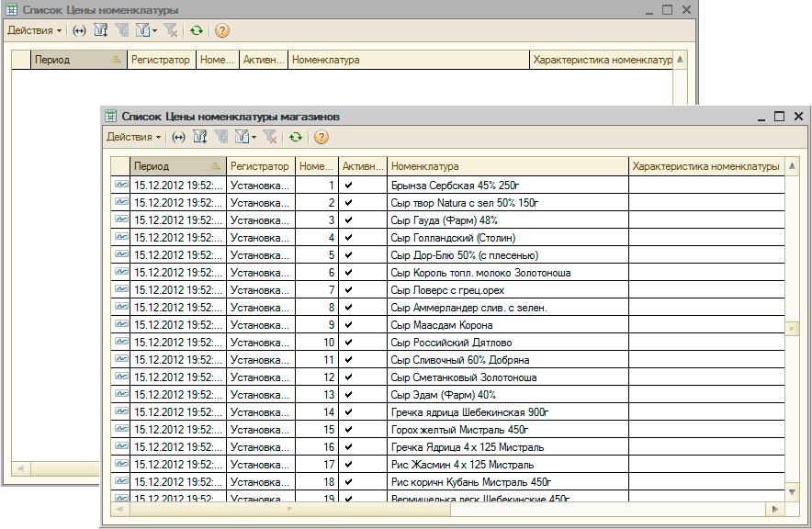Toggle the activity checkmark for Брынза Сербская row
The height and width of the screenshot is (529, 812).
pos(348,186)
